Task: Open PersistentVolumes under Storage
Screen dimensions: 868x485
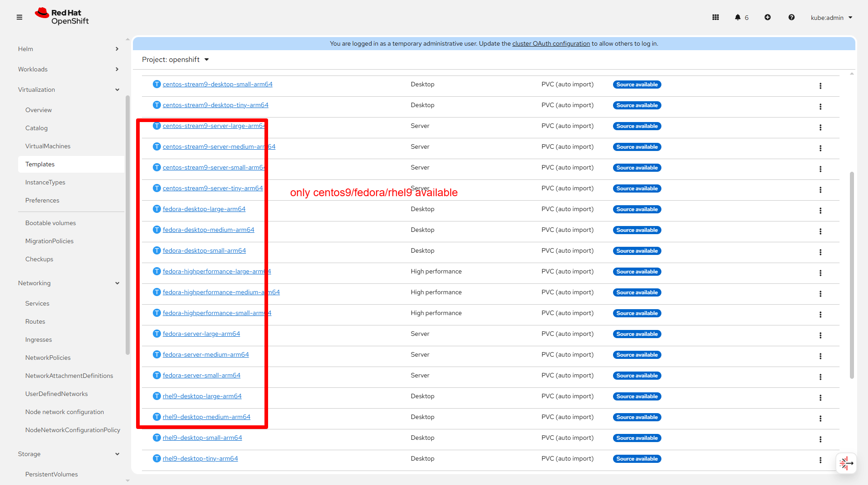Action: coord(52,474)
